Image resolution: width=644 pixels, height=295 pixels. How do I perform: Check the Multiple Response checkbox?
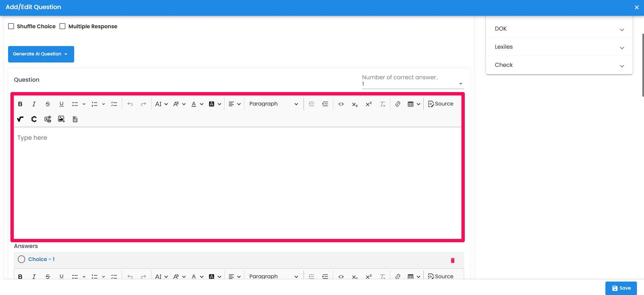(62, 26)
